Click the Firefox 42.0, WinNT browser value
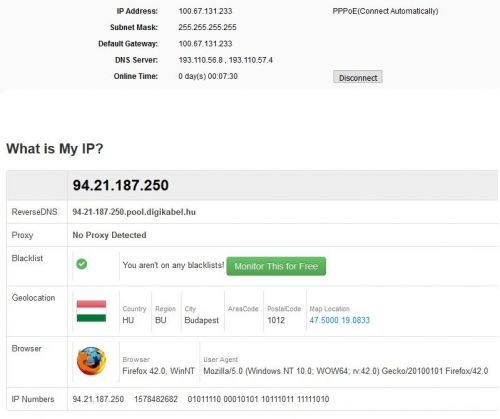The image size is (500, 419). point(158,371)
